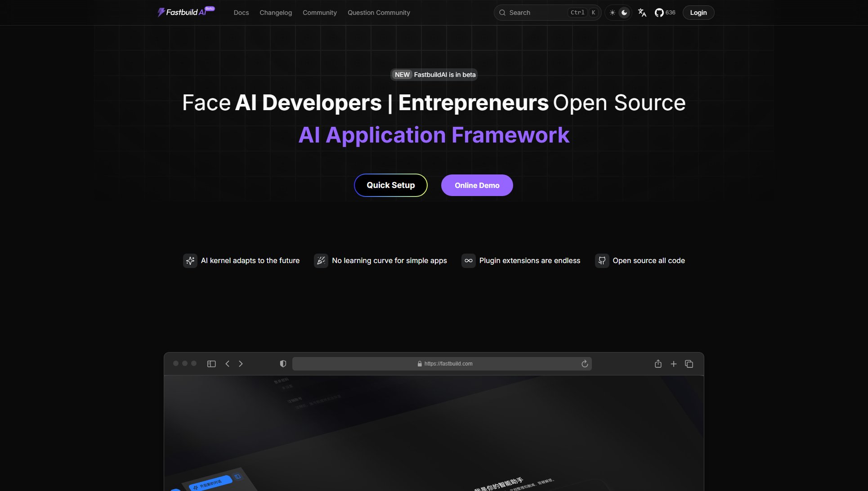Click the Fastbuild AI logo

pyautogui.click(x=182, y=12)
